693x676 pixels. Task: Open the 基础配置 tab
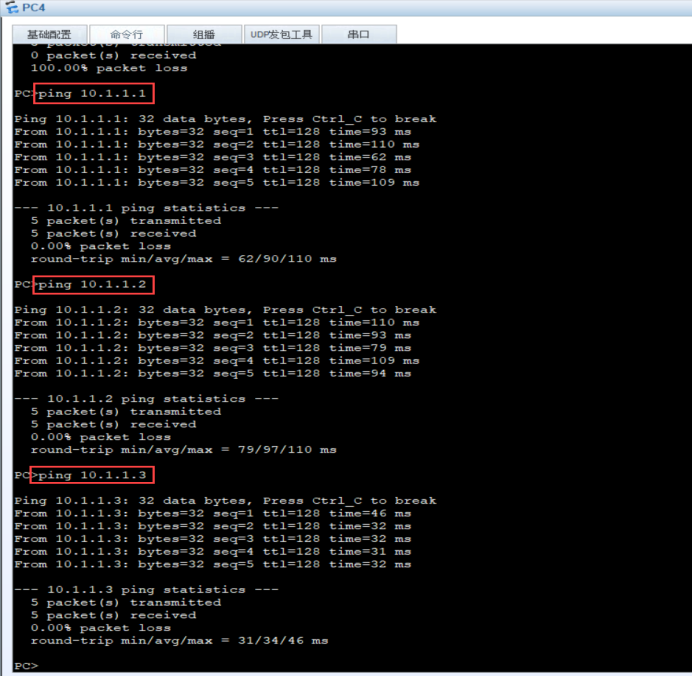50,34
